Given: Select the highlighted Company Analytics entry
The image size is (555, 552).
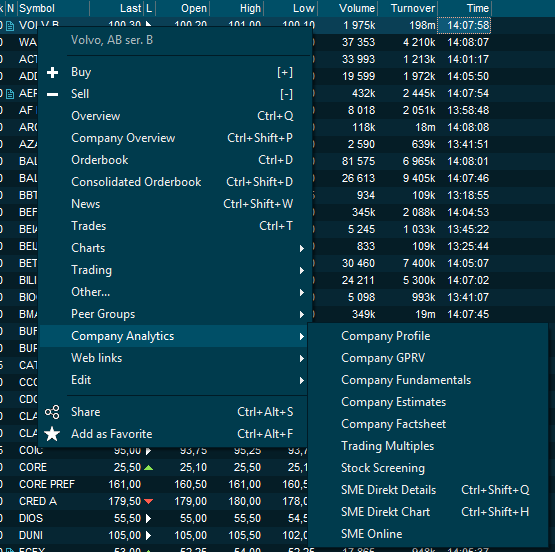Looking at the screenshot, I should pyautogui.click(x=172, y=336).
